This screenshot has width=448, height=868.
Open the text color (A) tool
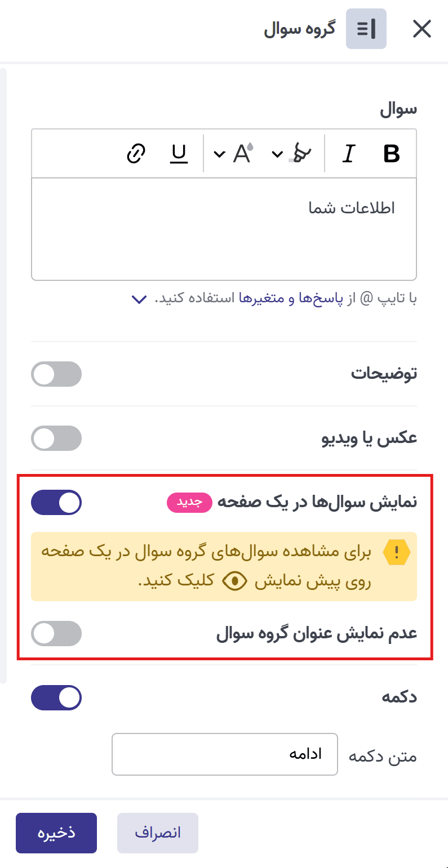click(x=241, y=153)
